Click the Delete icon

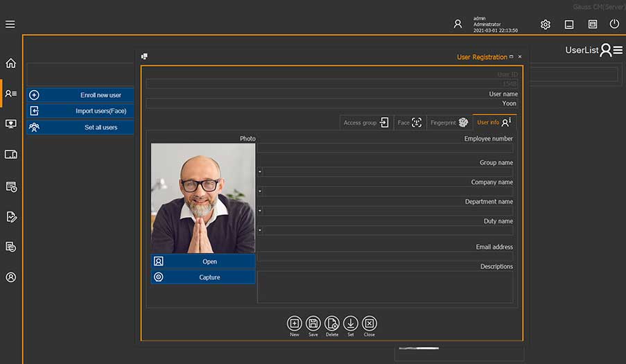(x=332, y=323)
